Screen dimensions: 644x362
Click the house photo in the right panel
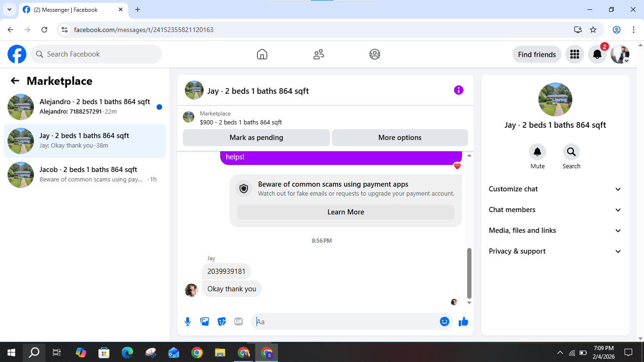(555, 99)
